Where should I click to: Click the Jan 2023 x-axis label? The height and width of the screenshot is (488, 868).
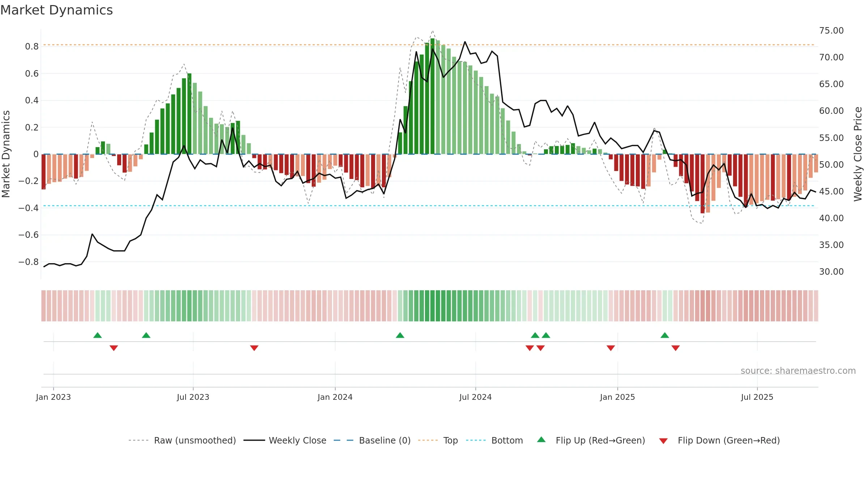click(54, 397)
